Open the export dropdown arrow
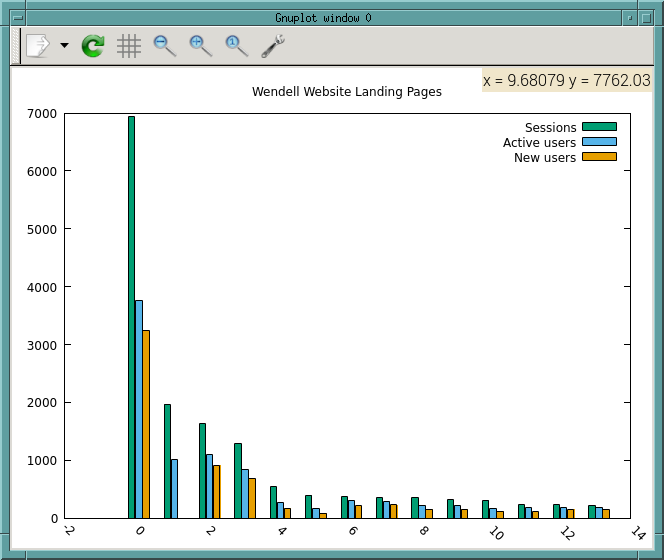Image resolution: width=664 pixels, height=560 pixels. click(64, 45)
